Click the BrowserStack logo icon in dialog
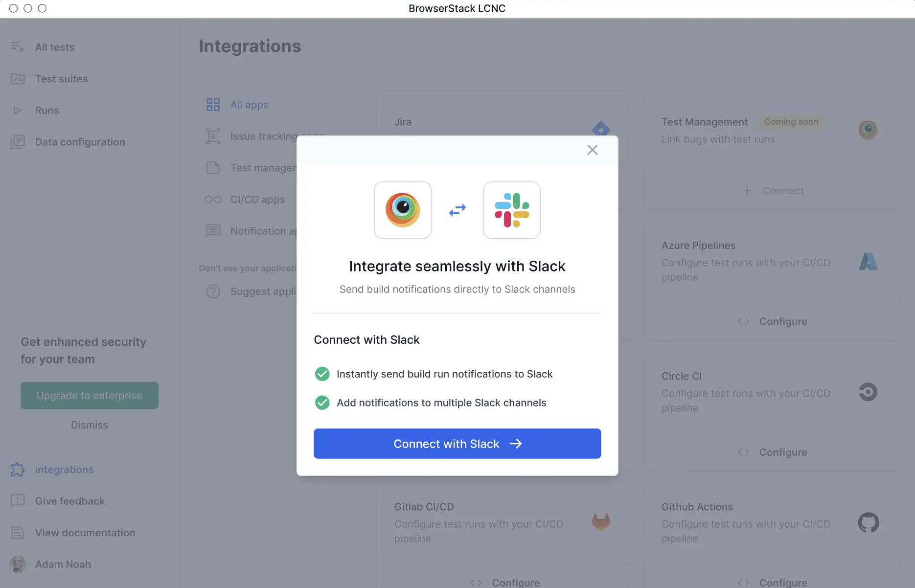Viewport: 915px width, 588px height. 403,210
